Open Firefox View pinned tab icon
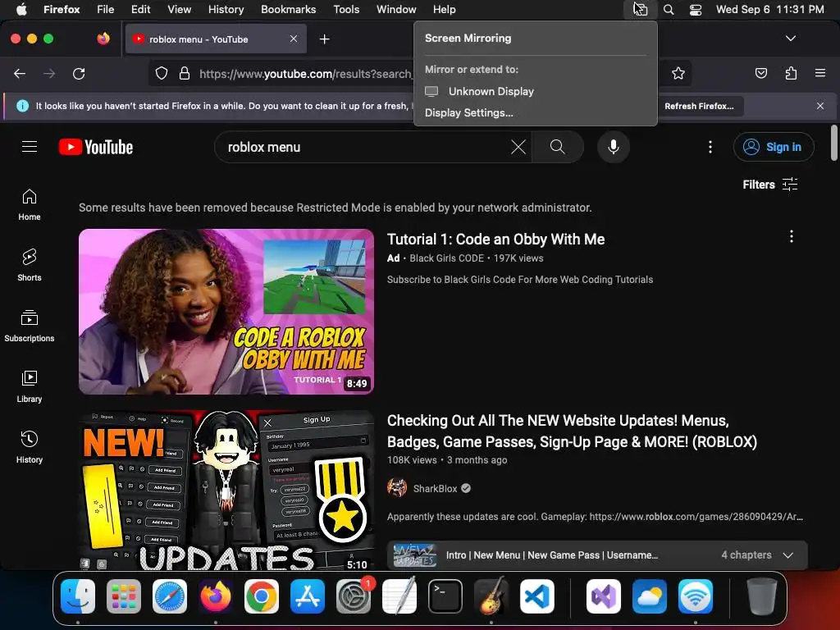The height and width of the screenshot is (630, 840). (103, 39)
